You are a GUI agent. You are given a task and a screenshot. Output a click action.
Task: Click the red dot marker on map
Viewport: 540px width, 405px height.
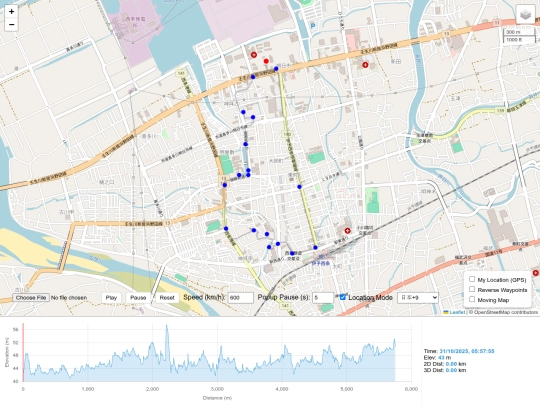(266, 61)
